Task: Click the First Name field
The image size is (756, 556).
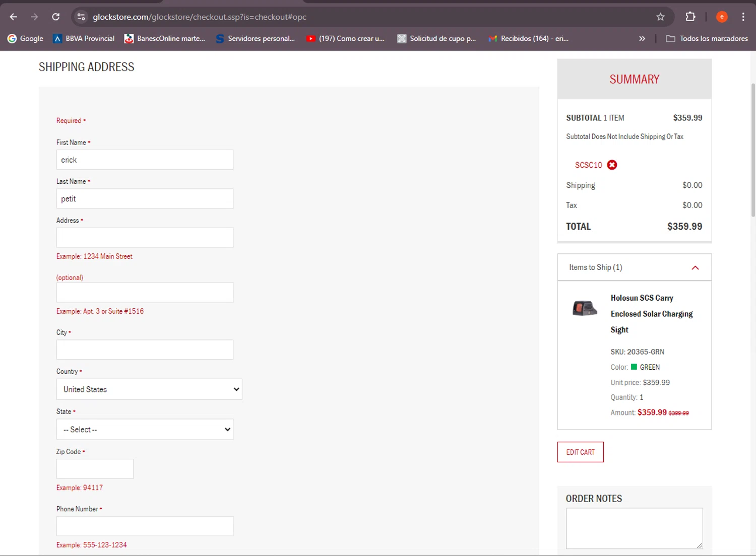Action: [x=145, y=160]
